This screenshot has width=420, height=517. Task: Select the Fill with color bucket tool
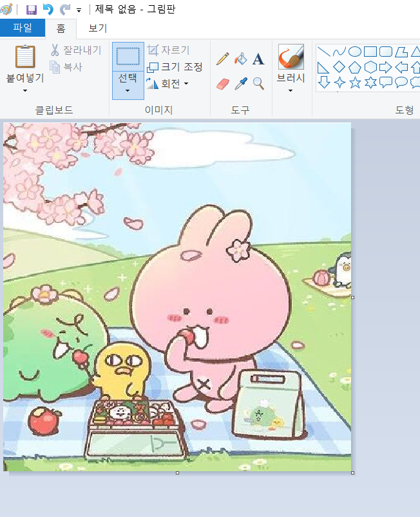240,59
